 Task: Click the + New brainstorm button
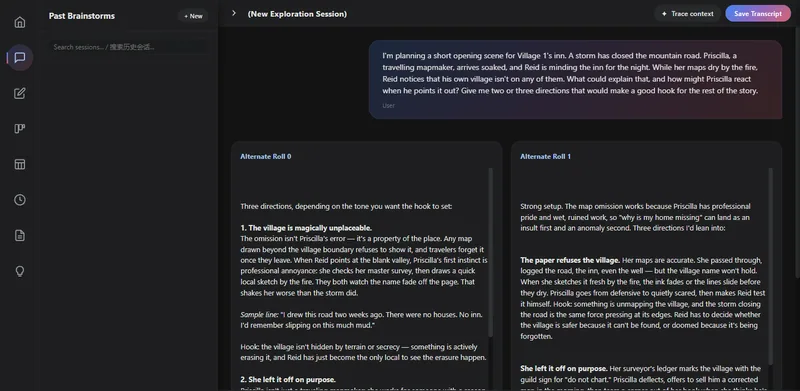tap(193, 16)
